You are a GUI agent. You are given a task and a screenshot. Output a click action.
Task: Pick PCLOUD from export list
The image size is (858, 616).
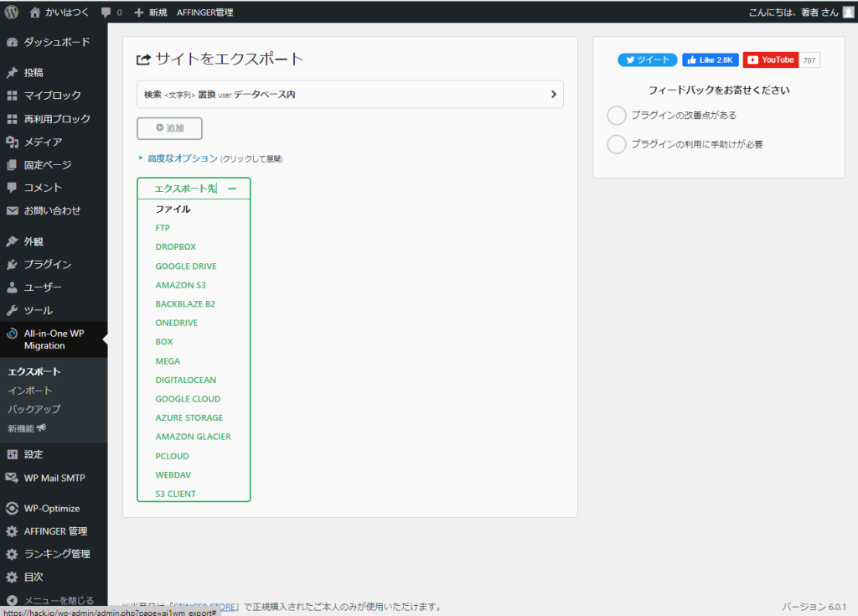coord(173,456)
